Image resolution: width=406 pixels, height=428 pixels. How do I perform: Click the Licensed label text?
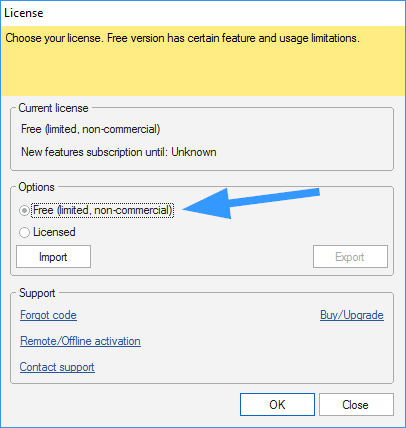(54, 232)
